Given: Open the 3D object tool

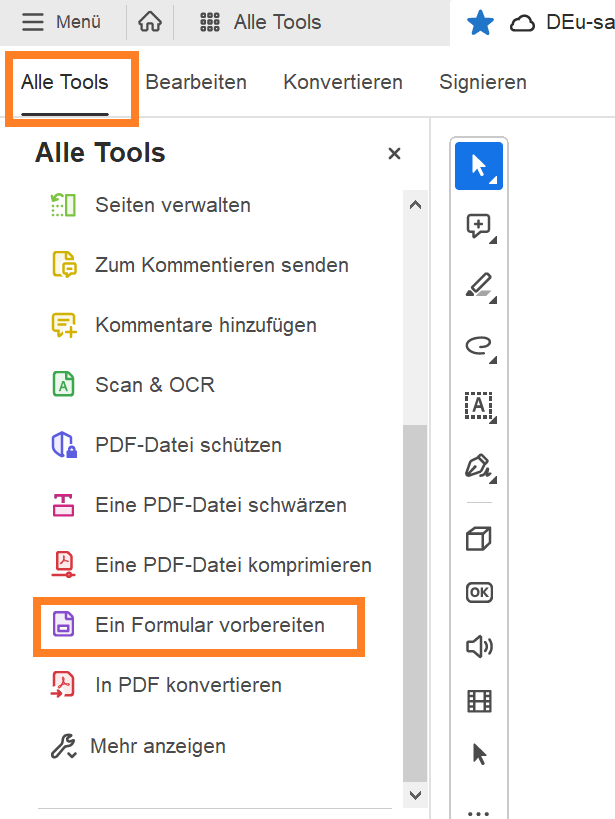Looking at the screenshot, I should pyautogui.click(x=478, y=538).
